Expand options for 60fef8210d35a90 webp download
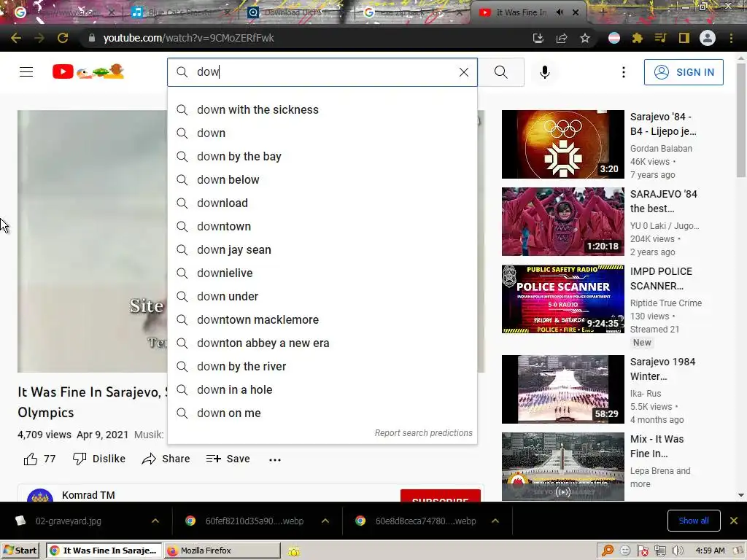The width and height of the screenshot is (747, 560). coord(325,521)
